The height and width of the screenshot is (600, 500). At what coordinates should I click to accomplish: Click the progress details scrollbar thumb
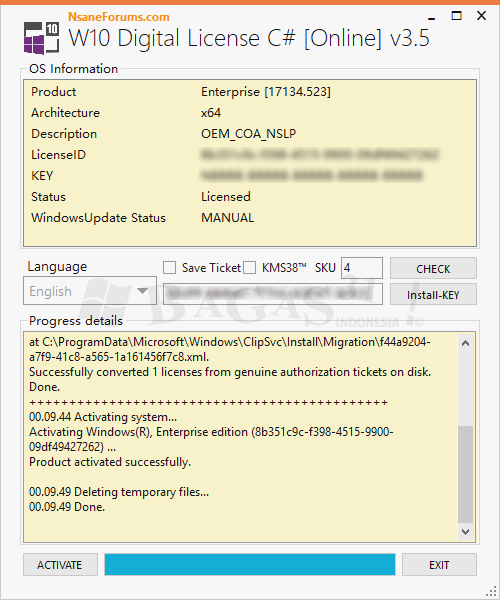[x=465, y=474]
